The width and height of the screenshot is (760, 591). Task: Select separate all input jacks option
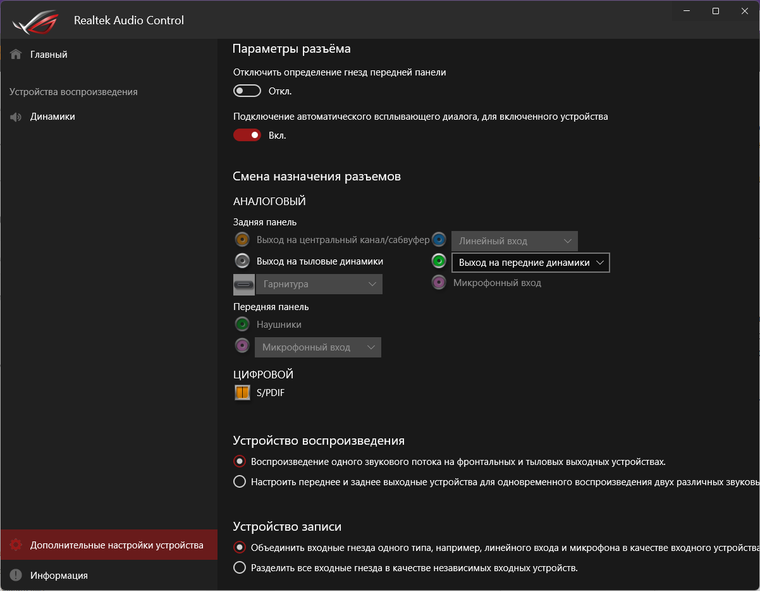(x=239, y=567)
